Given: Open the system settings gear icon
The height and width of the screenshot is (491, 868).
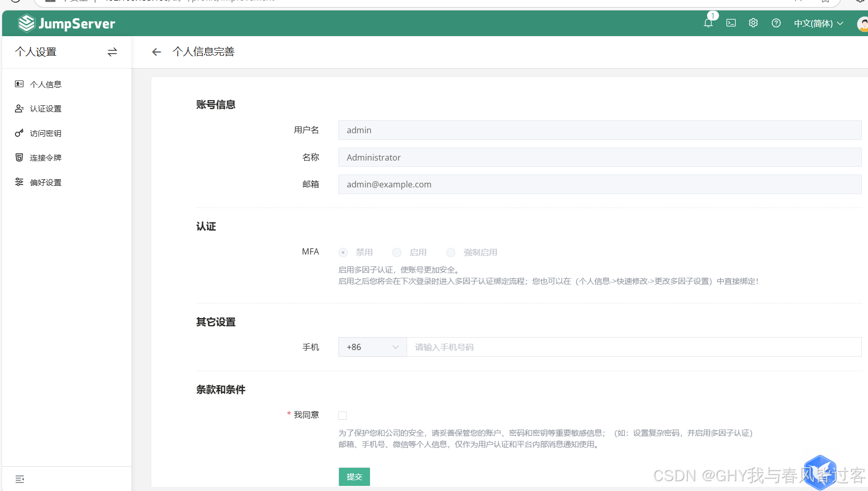Looking at the screenshot, I should (x=753, y=23).
